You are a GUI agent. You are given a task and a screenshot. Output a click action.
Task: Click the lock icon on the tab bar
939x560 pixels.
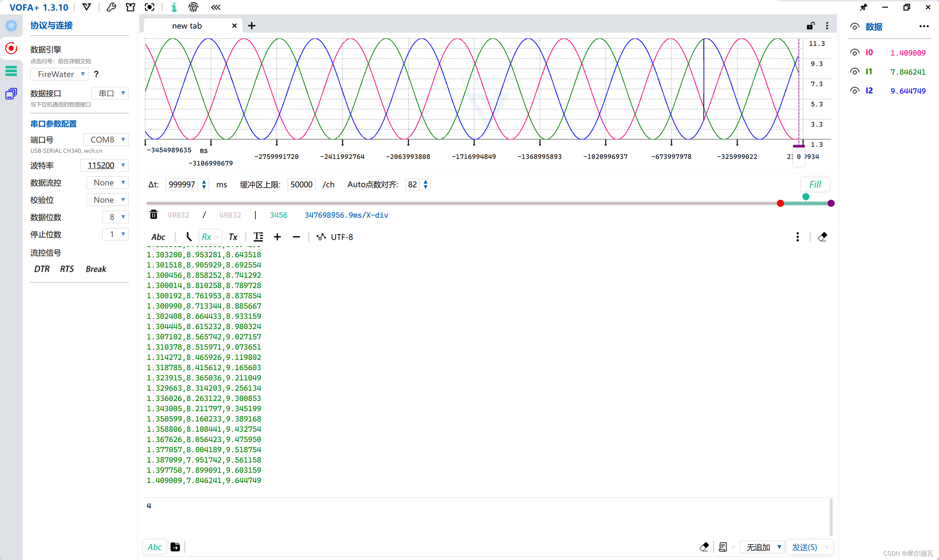(x=810, y=26)
